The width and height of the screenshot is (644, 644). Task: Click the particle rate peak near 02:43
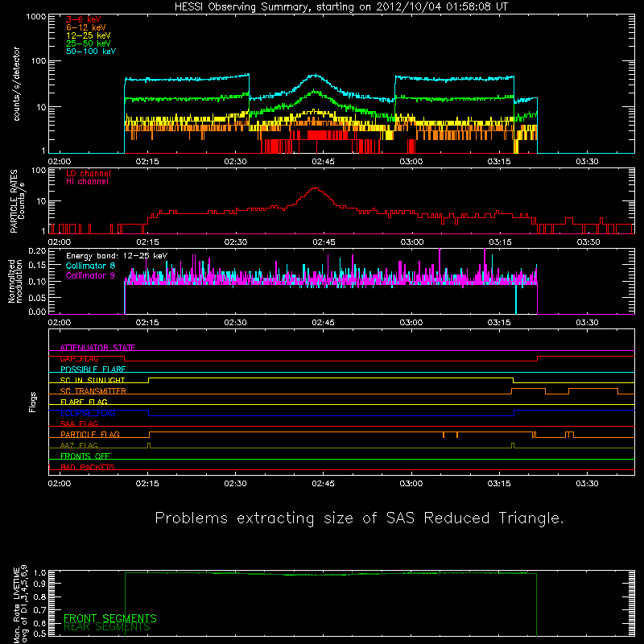coord(315,188)
